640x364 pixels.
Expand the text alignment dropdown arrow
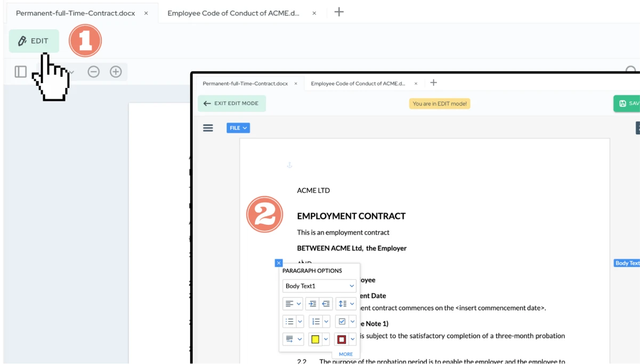[299, 304]
